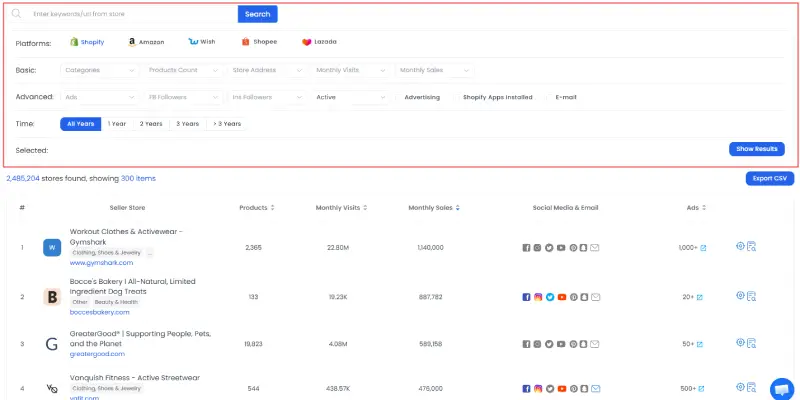
Task: Click the Show Results button
Action: [757, 149]
